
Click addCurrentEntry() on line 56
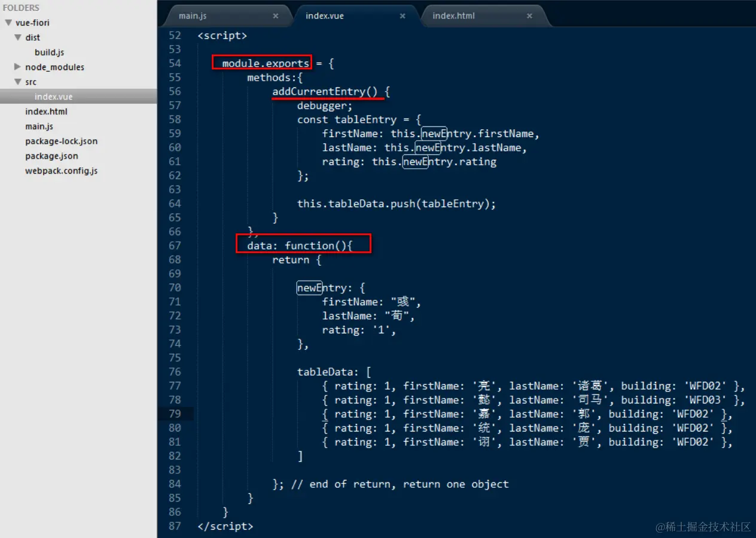click(x=325, y=92)
